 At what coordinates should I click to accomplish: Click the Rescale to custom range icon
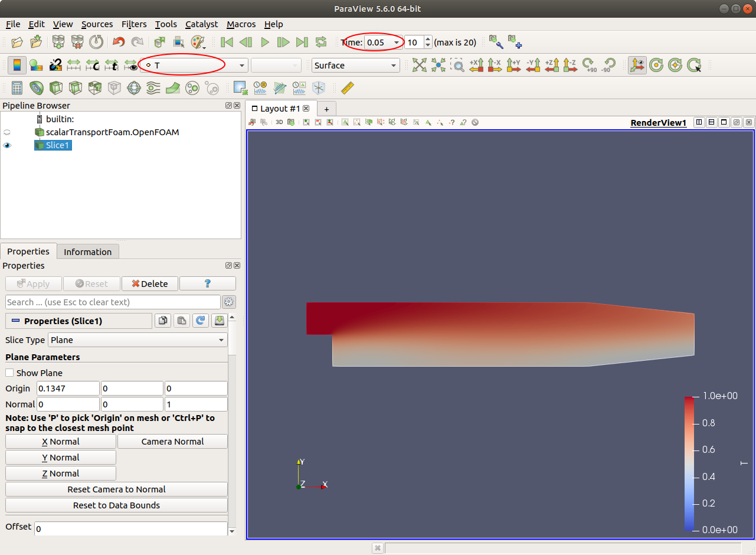(x=93, y=65)
